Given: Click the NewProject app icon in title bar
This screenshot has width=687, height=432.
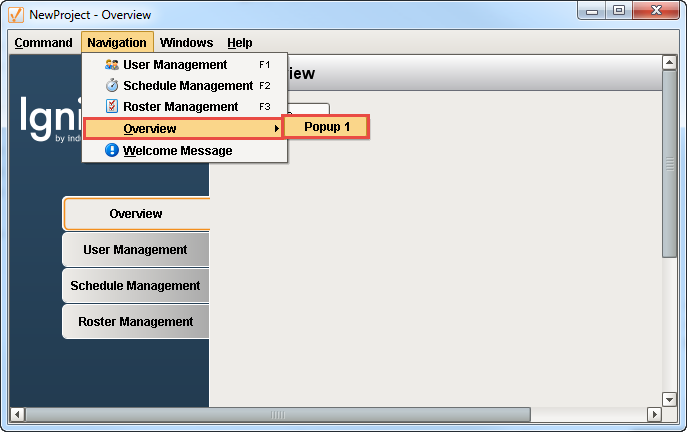Looking at the screenshot, I should coord(15,15).
